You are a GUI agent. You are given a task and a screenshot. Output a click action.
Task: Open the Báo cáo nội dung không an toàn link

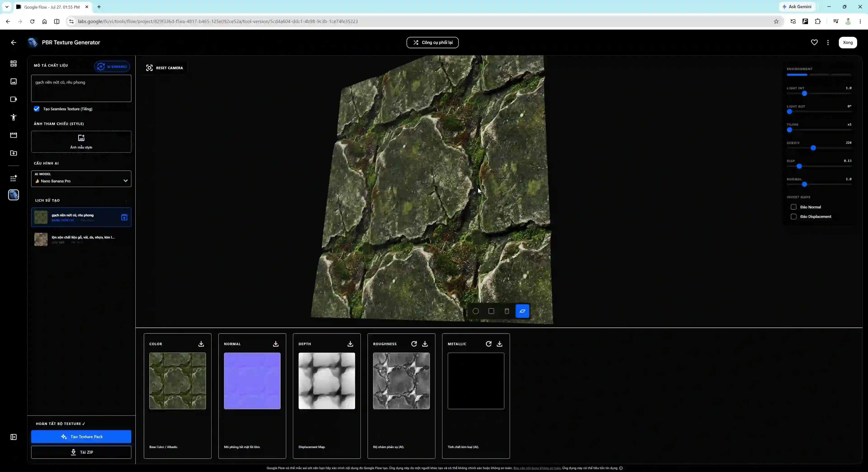[537, 468]
